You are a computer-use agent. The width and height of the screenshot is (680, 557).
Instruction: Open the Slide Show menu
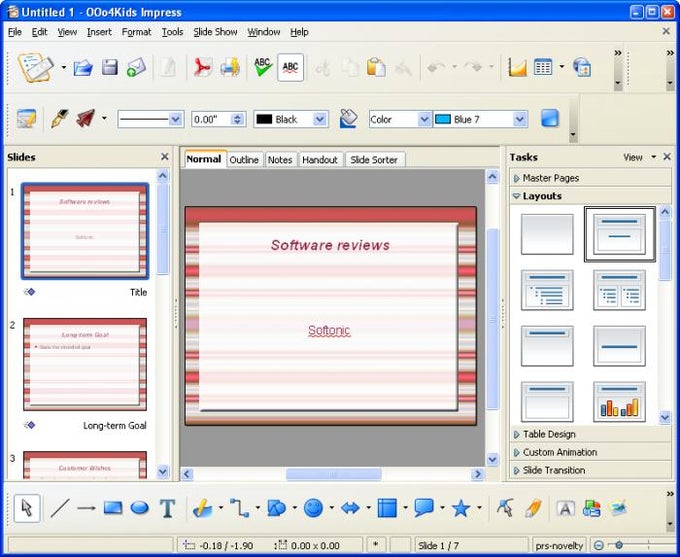pyautogui.click(x=215, y=32)
